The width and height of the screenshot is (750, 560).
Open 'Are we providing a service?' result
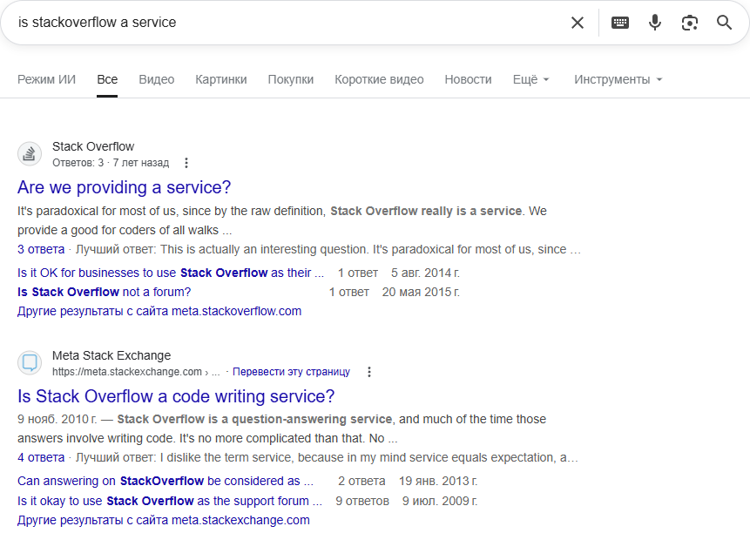coord(125,187)
